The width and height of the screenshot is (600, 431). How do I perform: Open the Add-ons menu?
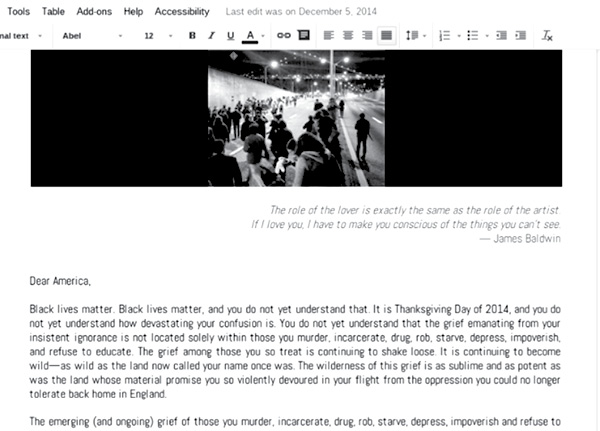coord(94,11)
